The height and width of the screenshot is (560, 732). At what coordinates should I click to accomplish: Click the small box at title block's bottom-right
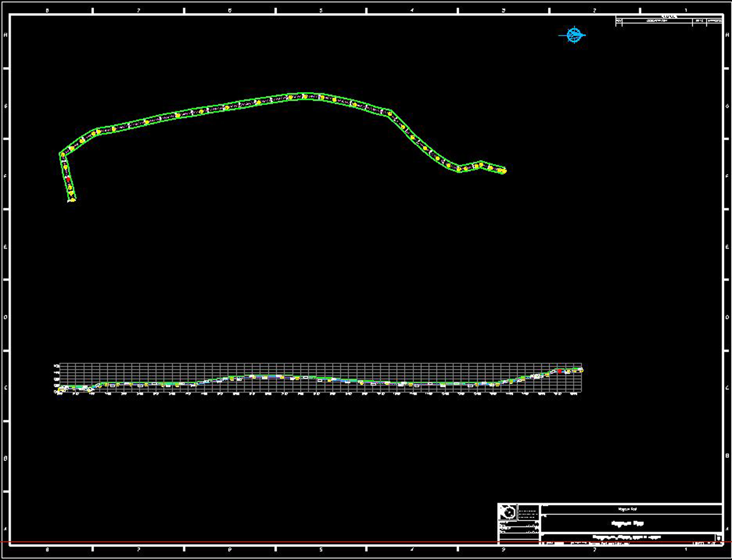click(x=718, y=538)
